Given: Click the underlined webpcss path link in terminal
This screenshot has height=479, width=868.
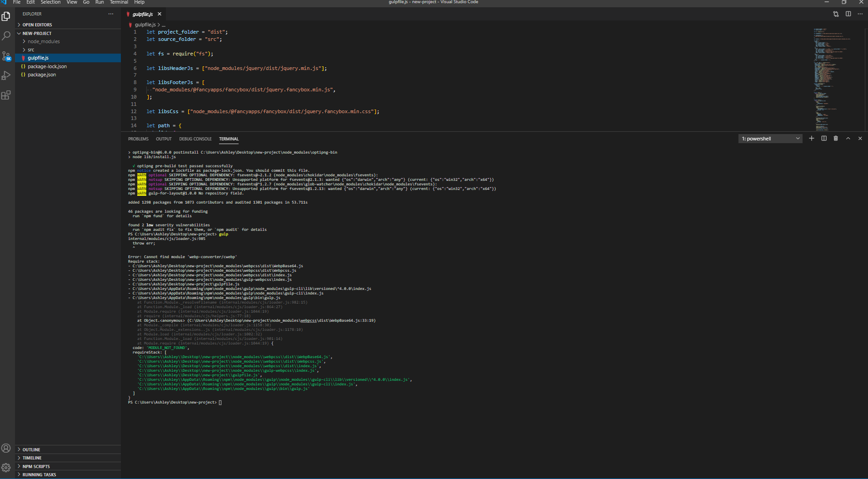Looking at the screenshot, I should tap(308, 320).
